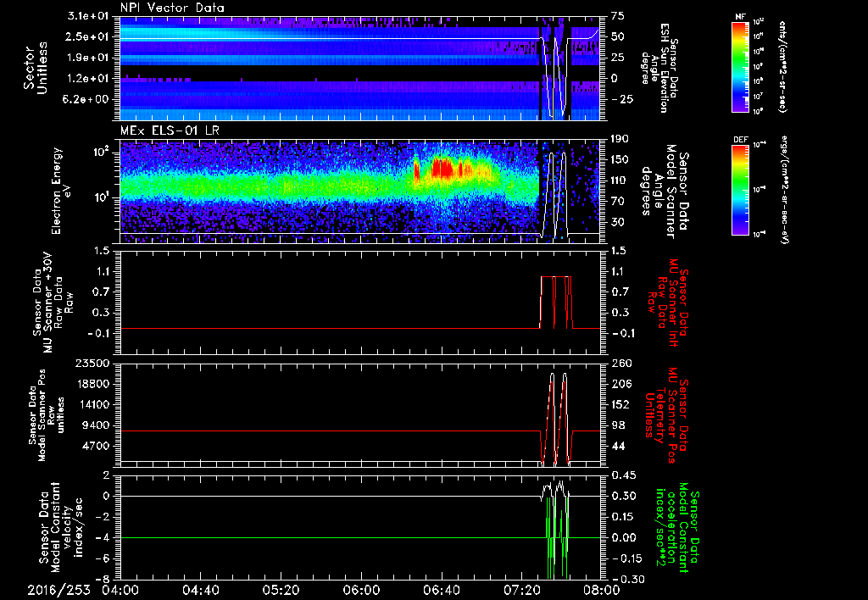Image resolution: width=868 pixels, height=600 pixels.
Task: Click the 30 scanner angle tick label
Action: [x=619, y=222]
